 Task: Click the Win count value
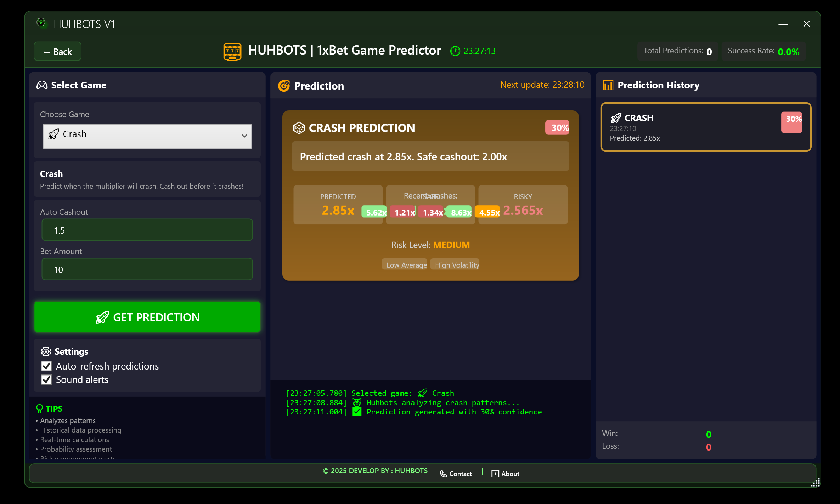tap(709, 434)
